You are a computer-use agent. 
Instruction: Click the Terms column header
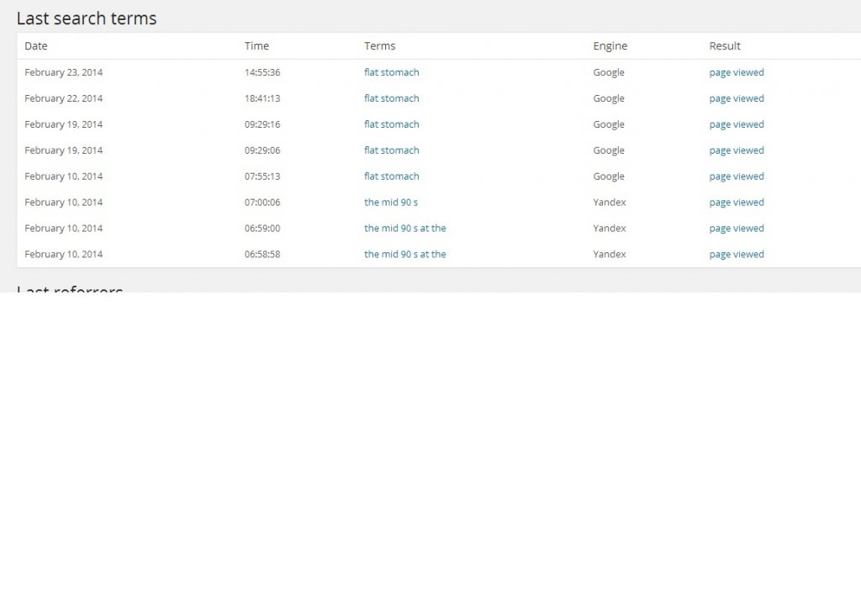(380, 46)
